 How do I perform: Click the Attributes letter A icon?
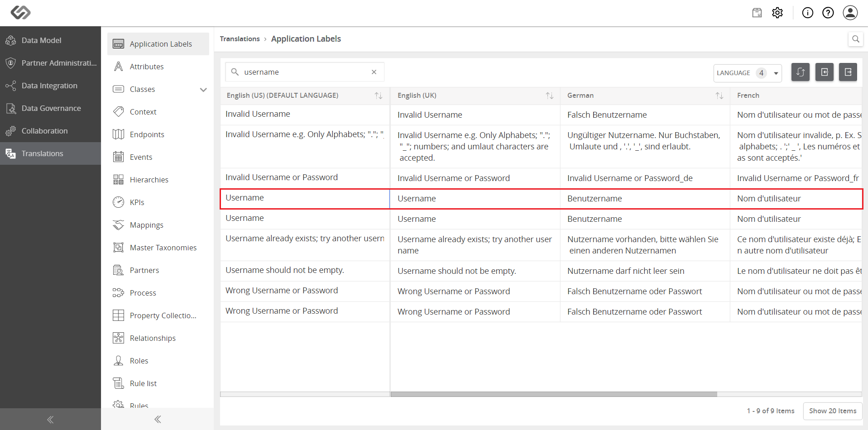pyautogui.click(x=118, y=67)
